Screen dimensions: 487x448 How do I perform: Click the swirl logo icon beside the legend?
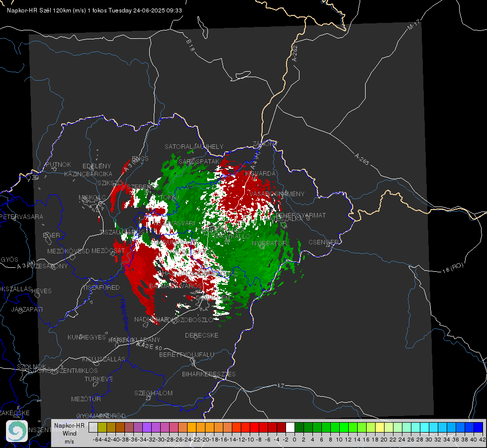tap(17, 431)
